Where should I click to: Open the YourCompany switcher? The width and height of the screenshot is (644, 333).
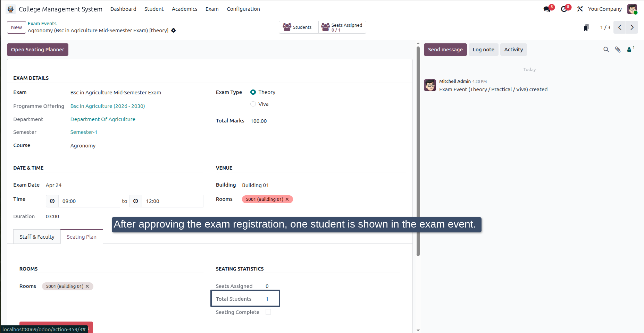(x=605, y=9)
